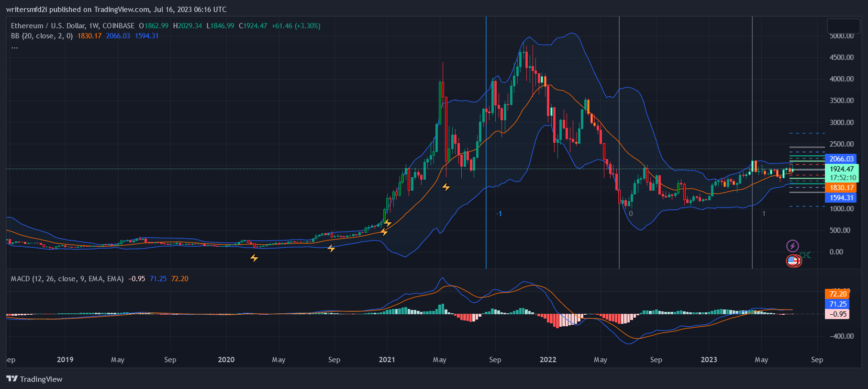Click the purple lightning bolt circle icon
Screen dimensions: 868x389
click(792, 246)
